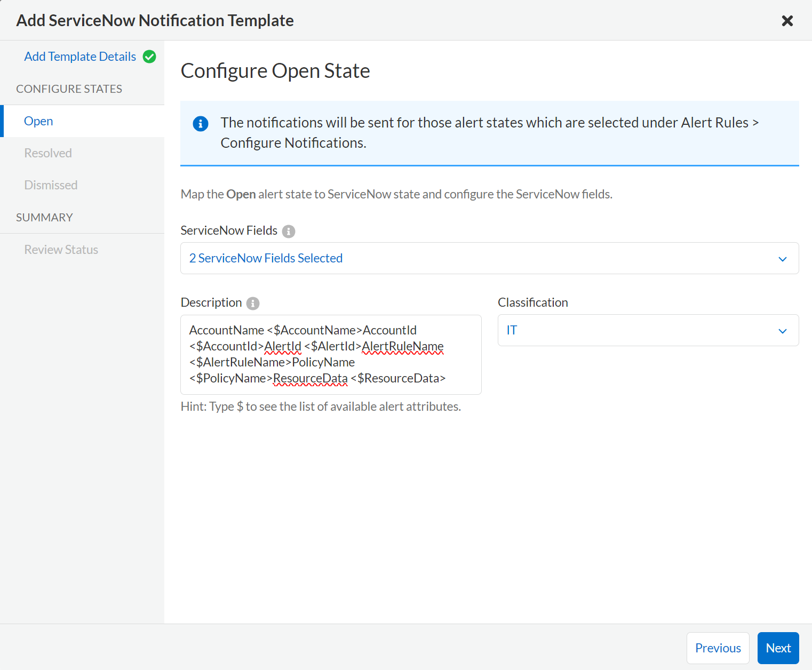812x670 pixels.
Task: Open the Add Template Details step
Action: click(80, 57)
